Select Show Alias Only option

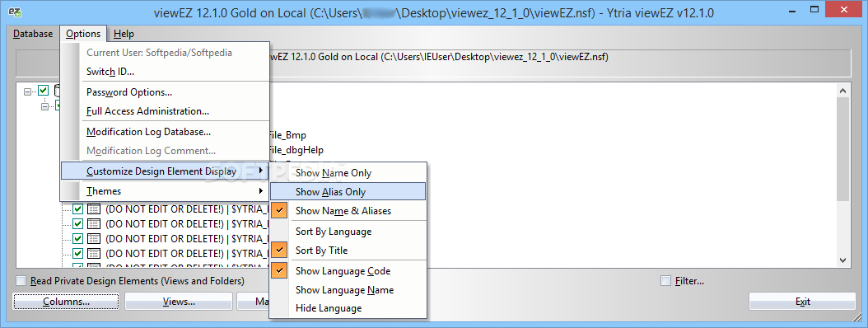(348, 192)
